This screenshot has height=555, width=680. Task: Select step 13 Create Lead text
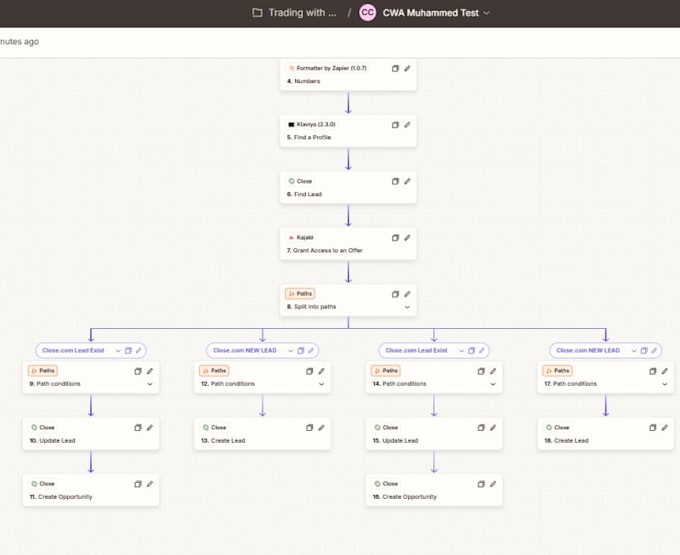tap(223, 441)
